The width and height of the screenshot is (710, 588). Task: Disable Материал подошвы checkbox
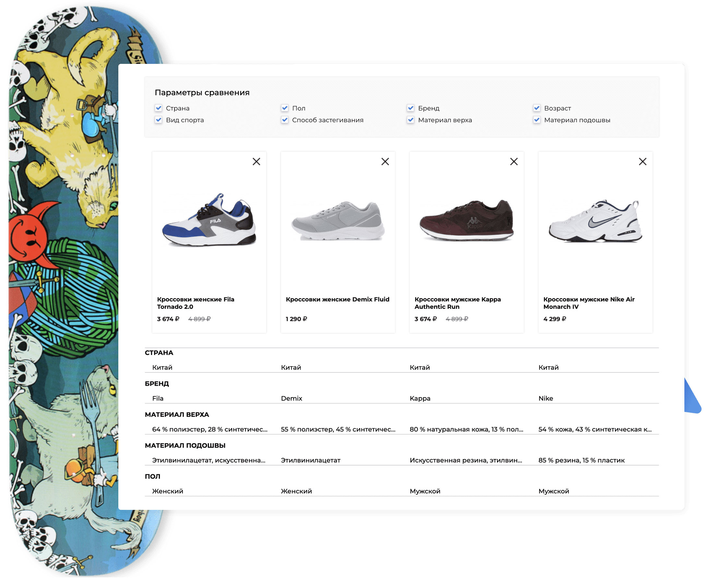point(537,120)
